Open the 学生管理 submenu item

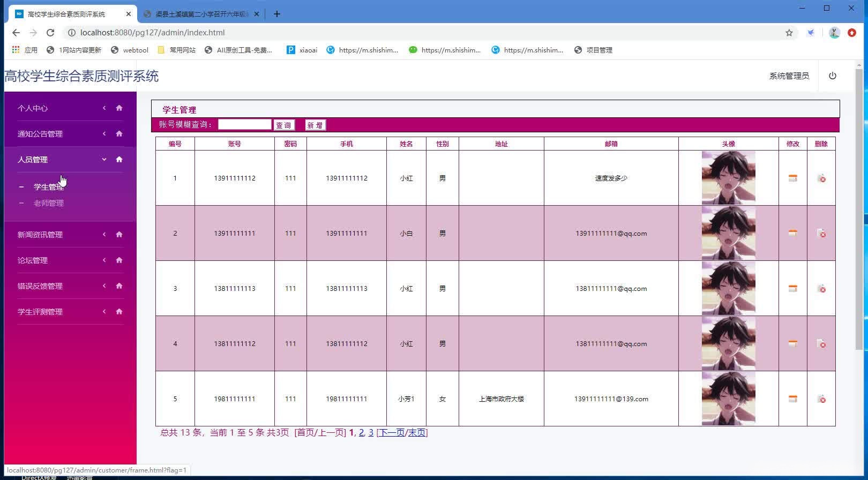[x=49, y=187]
